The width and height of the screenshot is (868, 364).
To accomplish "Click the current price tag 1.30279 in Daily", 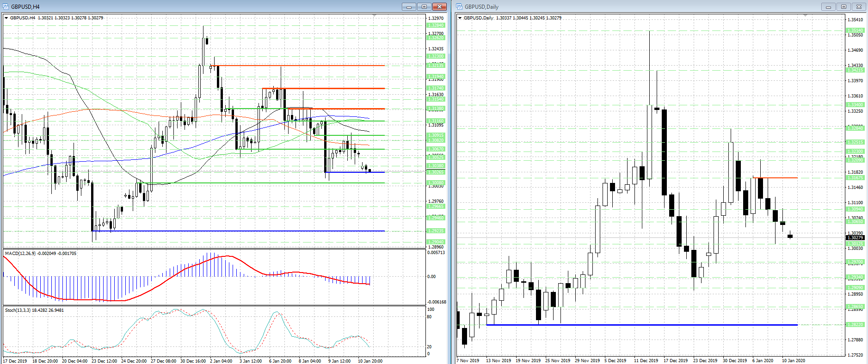I will pos(855,237).
